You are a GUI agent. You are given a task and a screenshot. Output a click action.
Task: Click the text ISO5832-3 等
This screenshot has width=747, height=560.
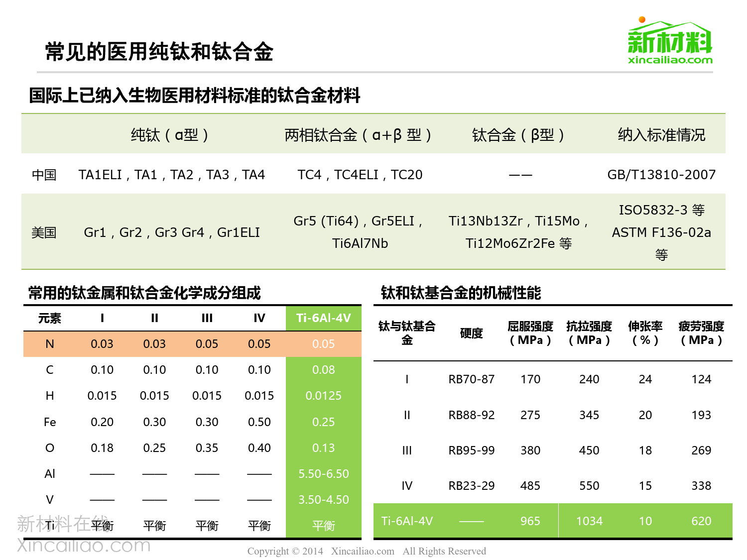(x=661, y=210)
